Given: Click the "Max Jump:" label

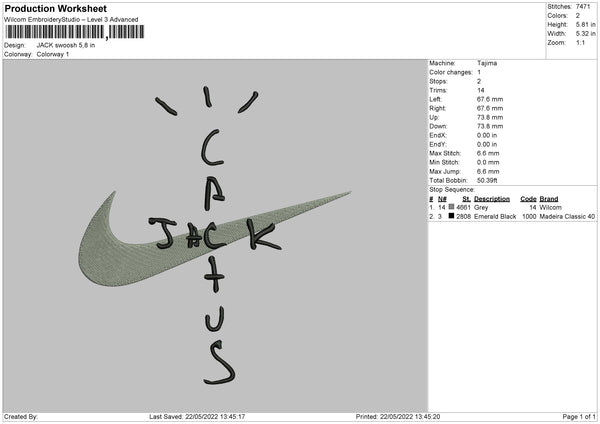Looking at the screenshot, I should click(445, 171).
